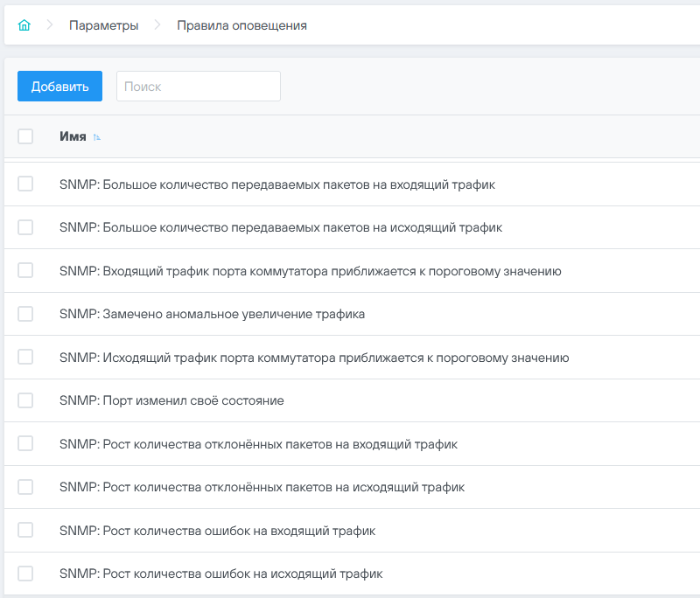
Task: Open Рост количества отклонённых пакетов на исходящий
Action: (x=262, y=487)
